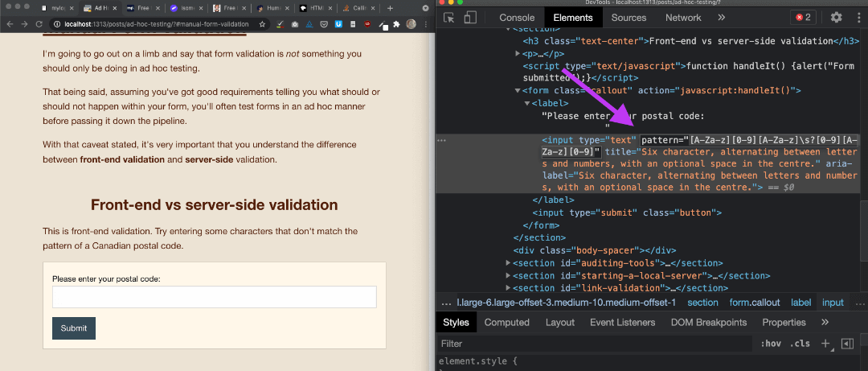Toggle the computed styles sidebar pane
The height and width of the screenshot is (371, 868).
click(x=846, y=344)
